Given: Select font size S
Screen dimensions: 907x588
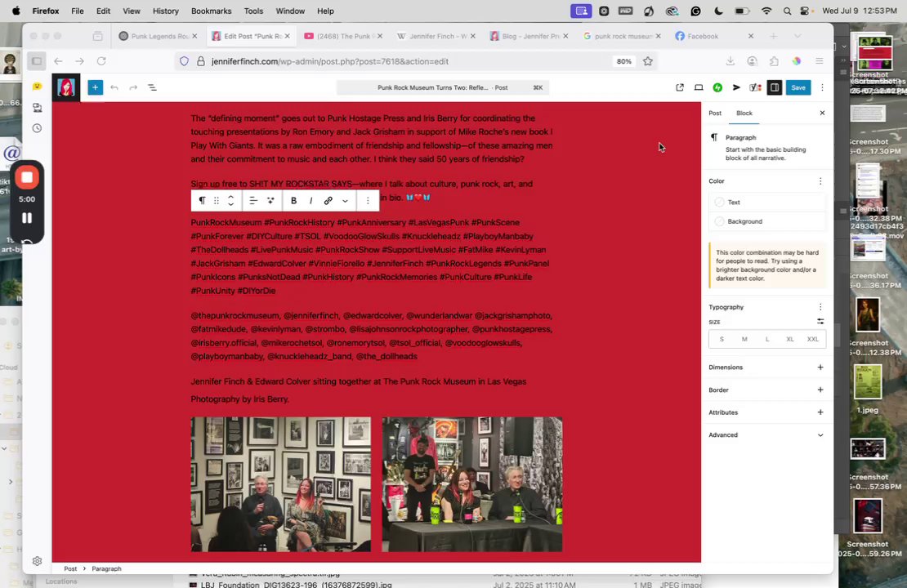Looking at the screenshot, I should tap(722, 340).
